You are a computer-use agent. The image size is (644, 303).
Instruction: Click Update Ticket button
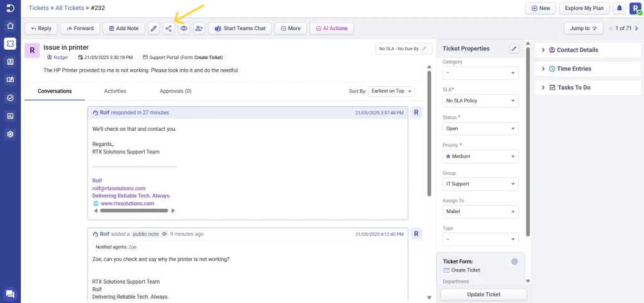click(484, 294)
